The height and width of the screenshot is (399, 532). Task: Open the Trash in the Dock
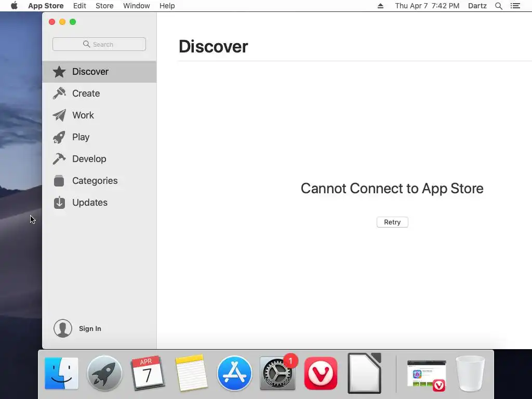point(470,373)
